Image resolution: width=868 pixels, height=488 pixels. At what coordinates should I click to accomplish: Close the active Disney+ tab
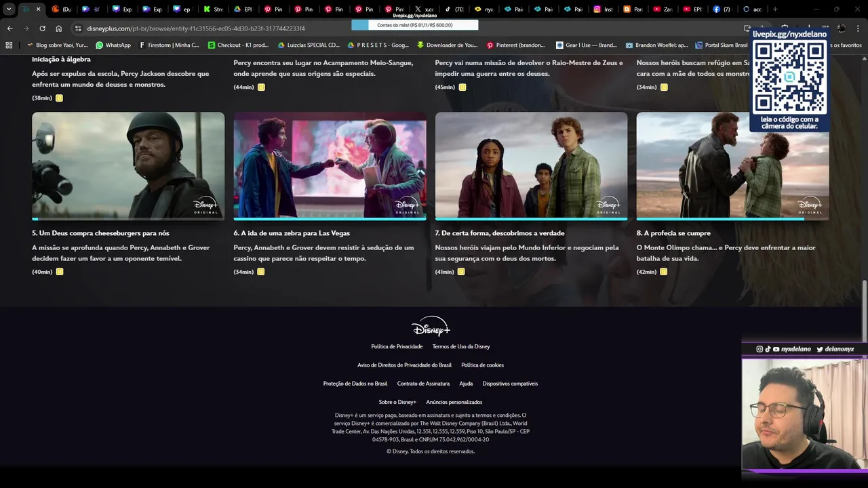[x=38, y=9]
